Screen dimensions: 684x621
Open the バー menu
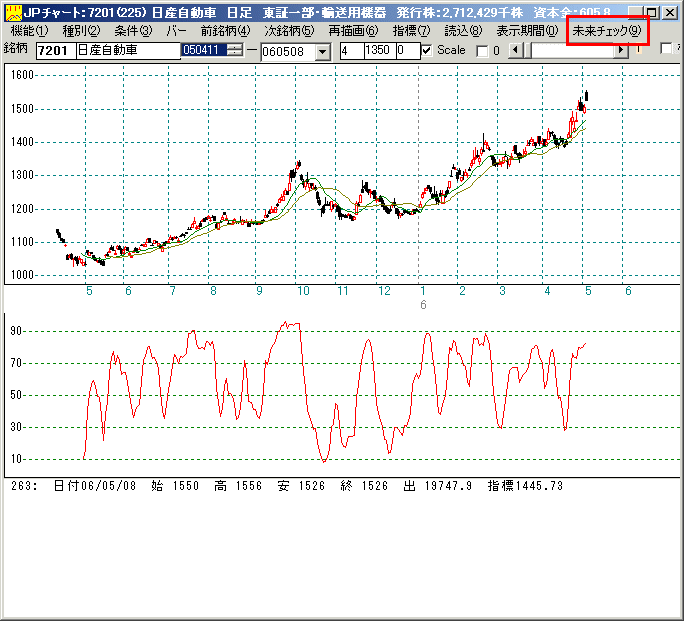point(176,31)
